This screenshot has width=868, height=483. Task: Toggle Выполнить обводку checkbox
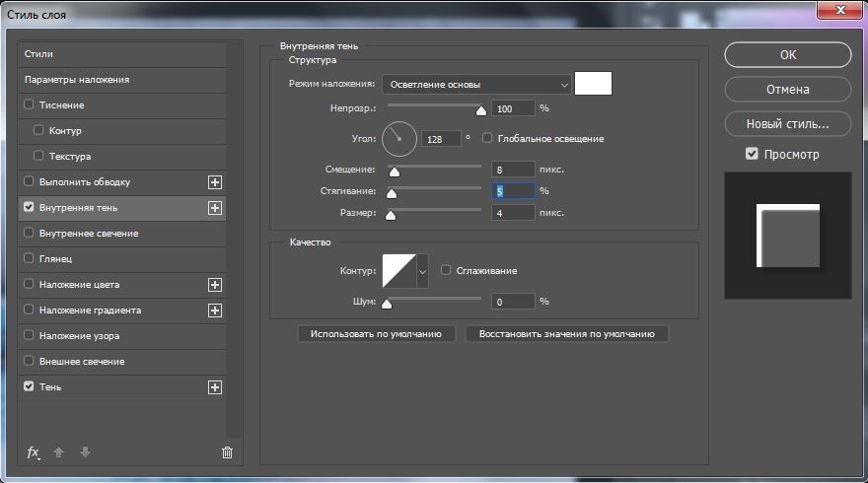[x=29, y=181]
